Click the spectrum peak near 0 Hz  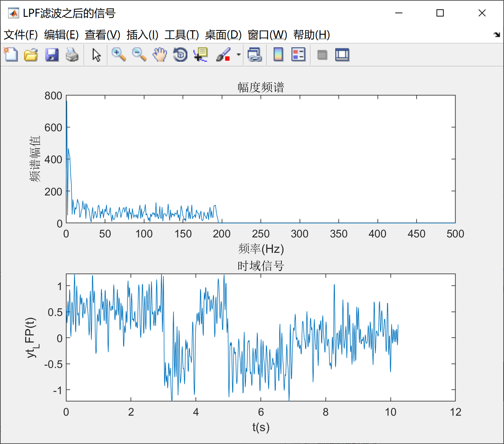click(x=67, y=101)
